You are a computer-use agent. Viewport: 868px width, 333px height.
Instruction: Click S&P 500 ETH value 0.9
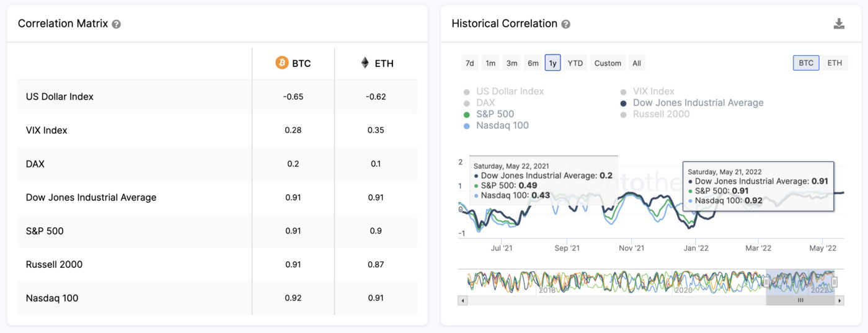click(x=376, y=231)
